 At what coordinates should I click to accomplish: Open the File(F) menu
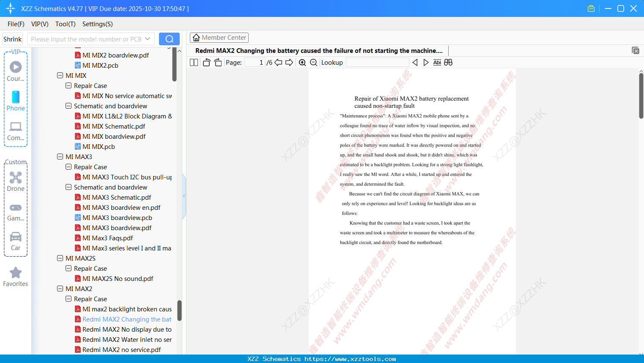[x=16, y=24]
